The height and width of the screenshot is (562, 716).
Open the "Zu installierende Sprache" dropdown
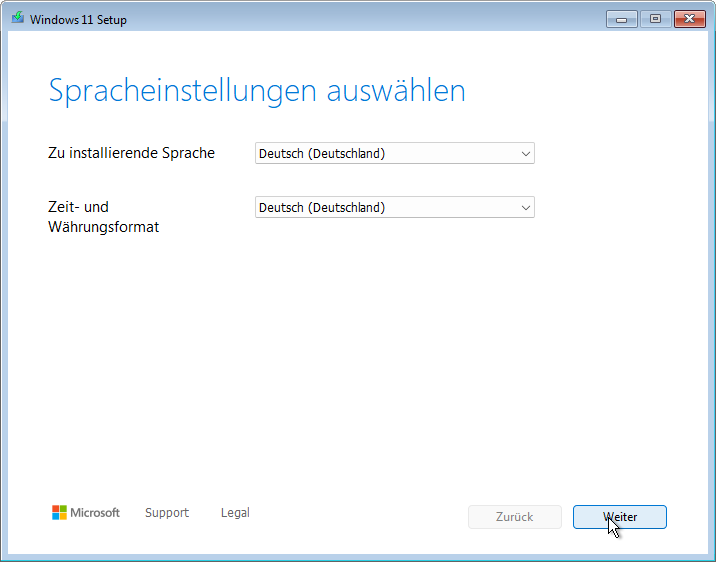tap(394, 154)
